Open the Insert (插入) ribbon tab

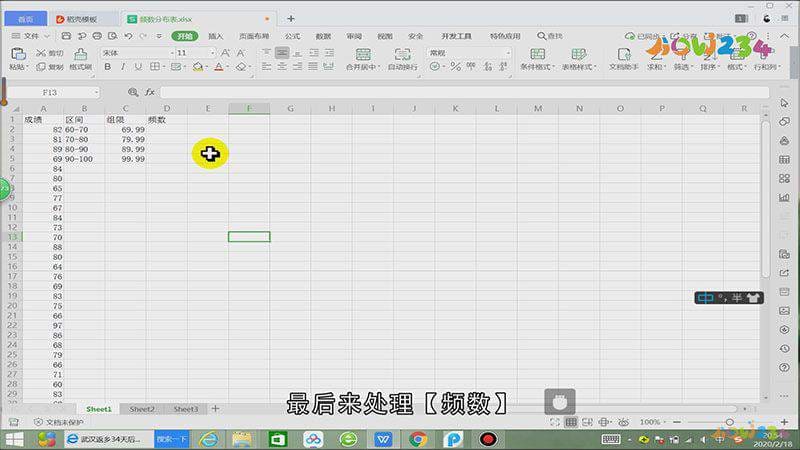click(216, 36)
